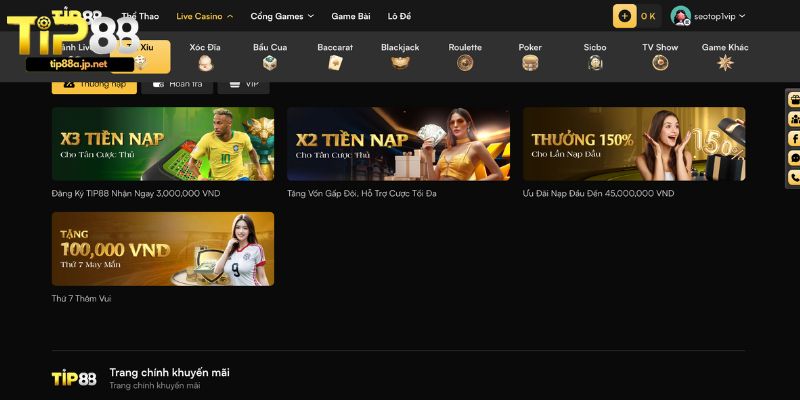
Task: Open the Blackjack icon
Action: pos(400,63)
